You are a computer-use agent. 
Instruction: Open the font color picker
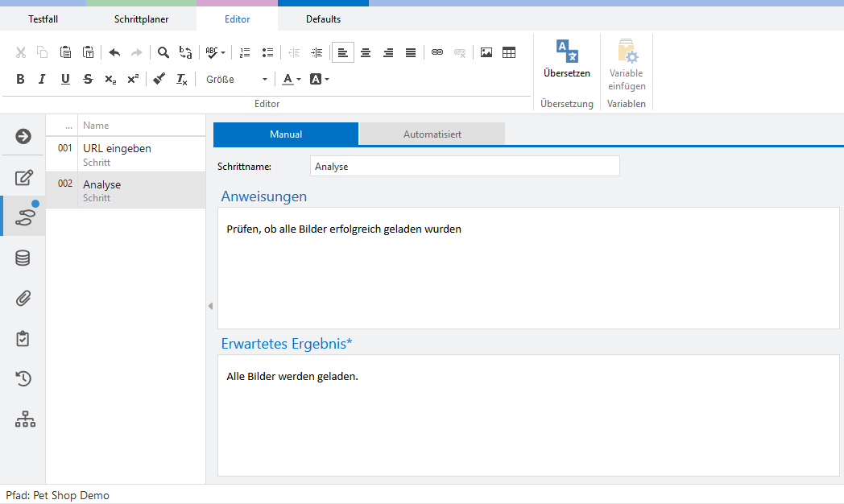coord(288,79)
